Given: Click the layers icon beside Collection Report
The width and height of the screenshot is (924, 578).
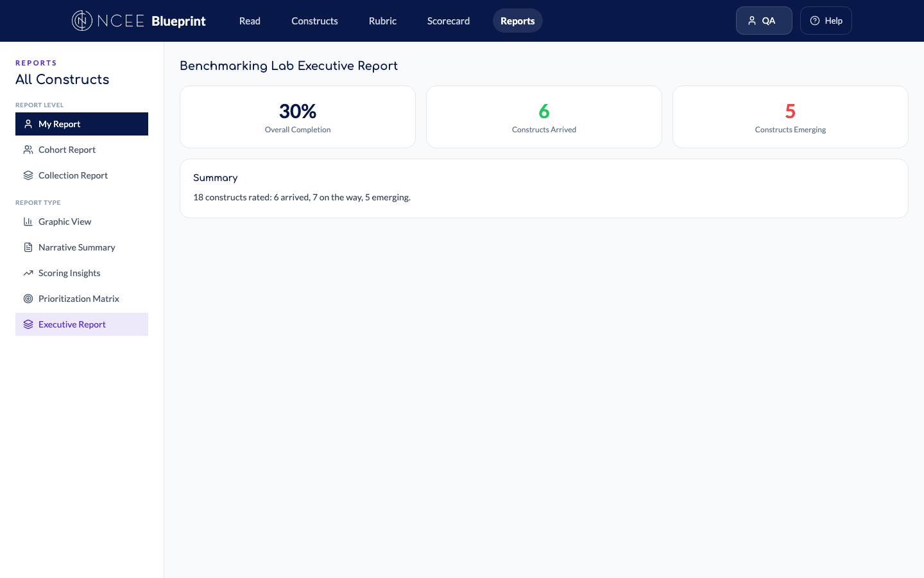Looking at the screenshot, I should 28,175.
